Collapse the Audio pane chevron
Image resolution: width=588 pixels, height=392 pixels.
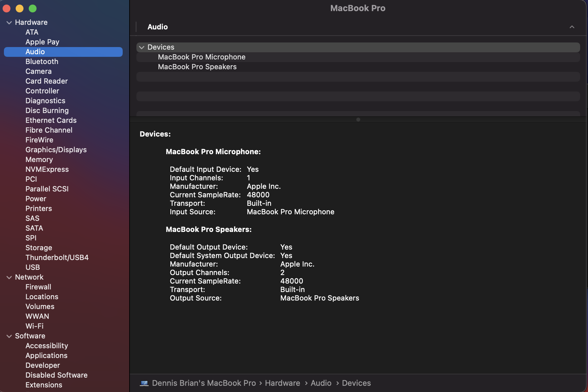[572, 27]
